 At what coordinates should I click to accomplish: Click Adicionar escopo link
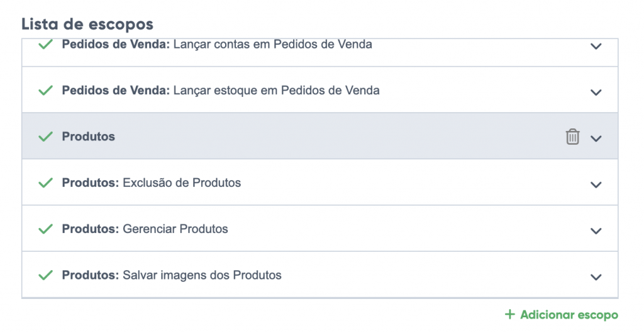pyautogui.click(x=569, y=314)
